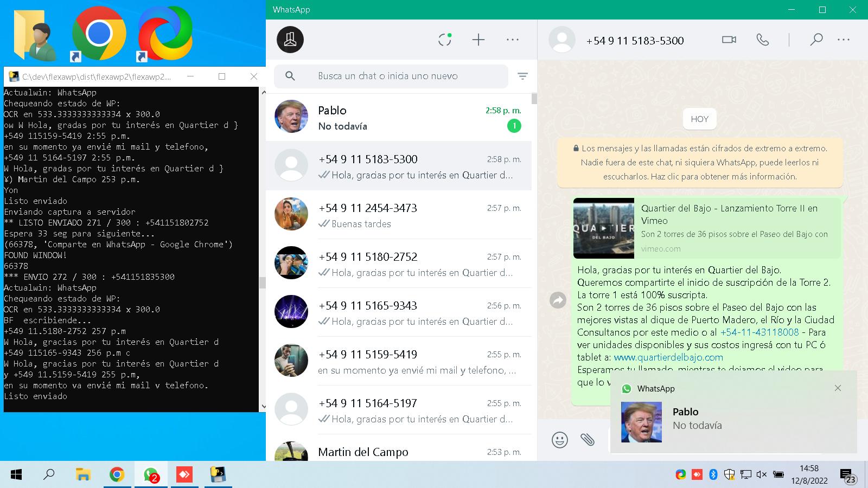
Task: Start a new chat with plus icon
Action: coord(478,40)
